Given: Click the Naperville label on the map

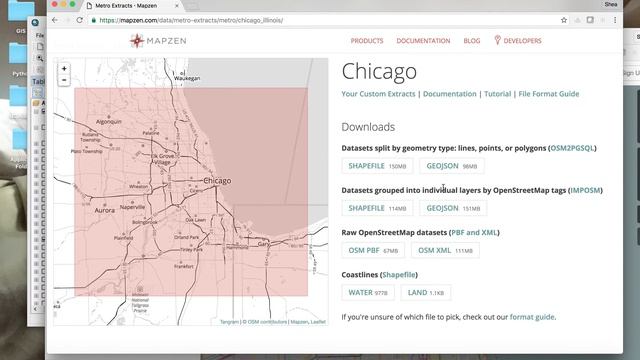Looking at the screenshot, I should (132, 207).
